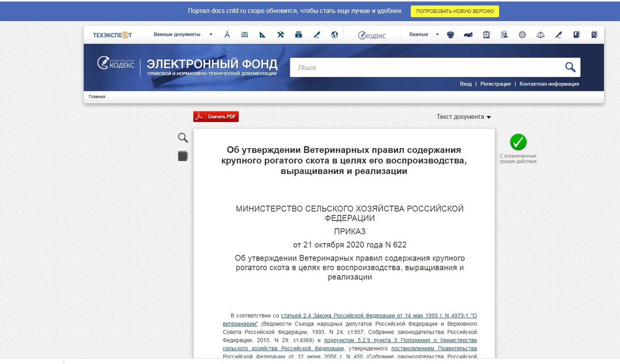Click the stamped document icon
The height and width of the screenshot is (364, 620).
(x=504, y=35)
